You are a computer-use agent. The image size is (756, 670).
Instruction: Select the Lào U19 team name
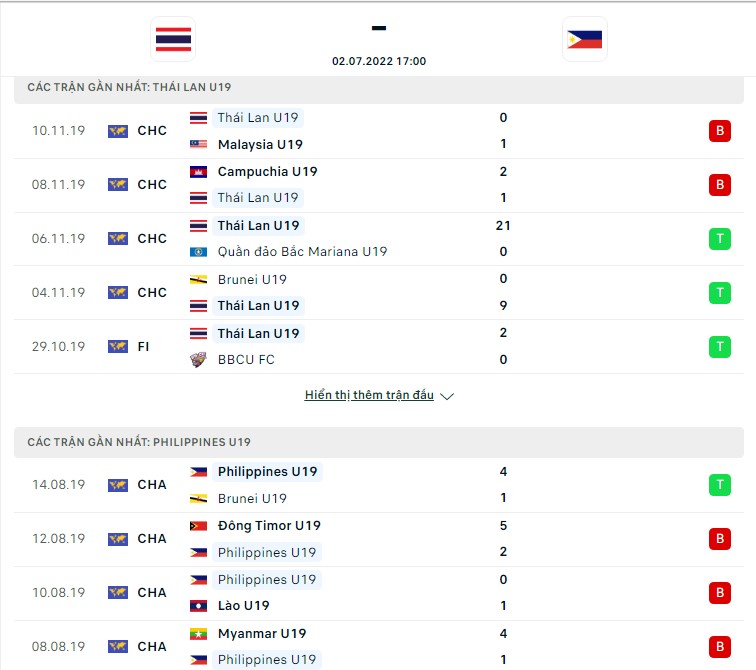coord(243,606)
